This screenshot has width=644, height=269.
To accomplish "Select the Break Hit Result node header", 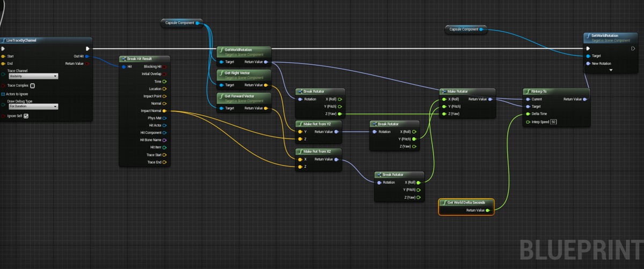I will coord(144,59).
